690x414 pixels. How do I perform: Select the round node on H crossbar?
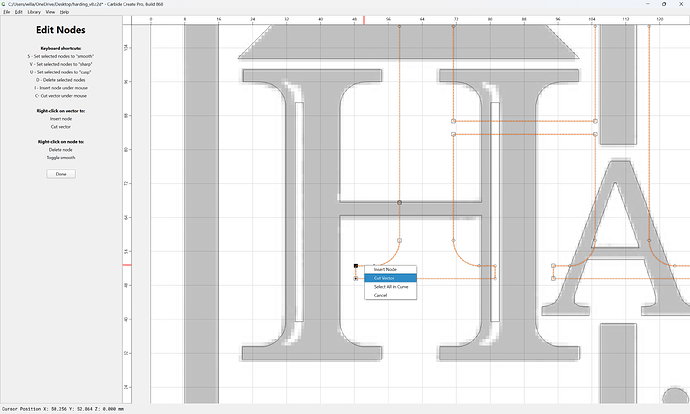click(x=399, y=202)
